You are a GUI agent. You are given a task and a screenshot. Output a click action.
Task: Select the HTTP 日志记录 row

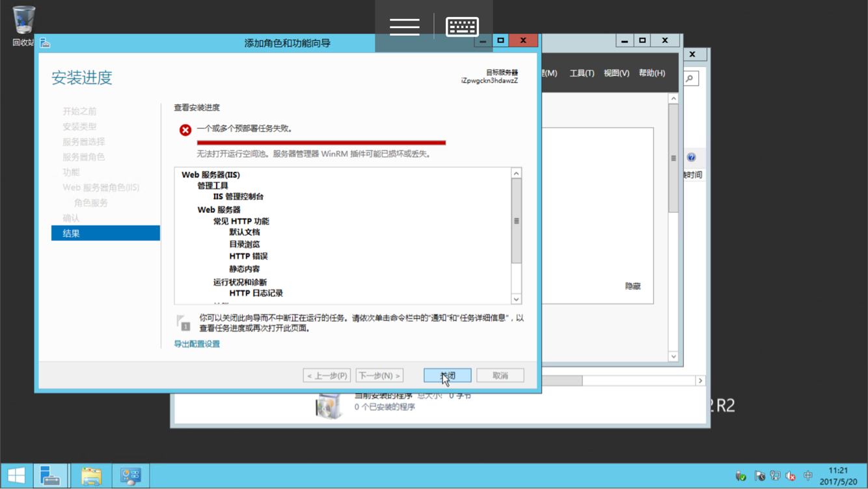tap(256, 294)
